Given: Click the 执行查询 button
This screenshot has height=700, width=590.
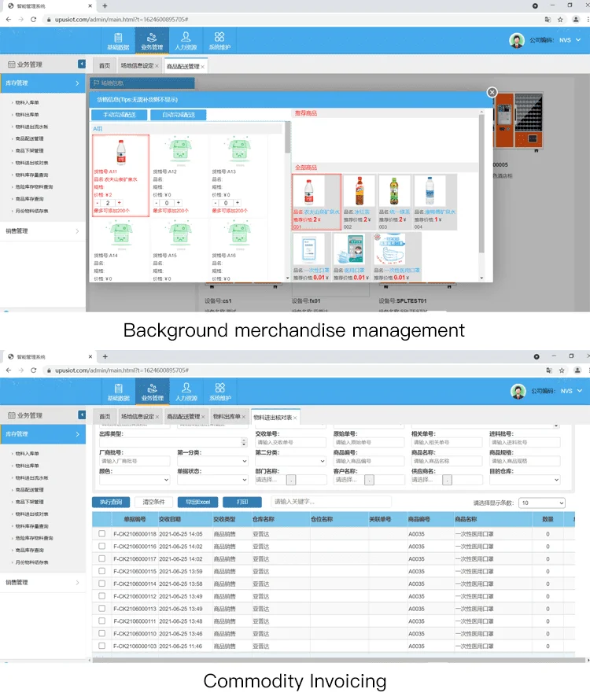Looking at the screenshot, I should coord(110,502).
